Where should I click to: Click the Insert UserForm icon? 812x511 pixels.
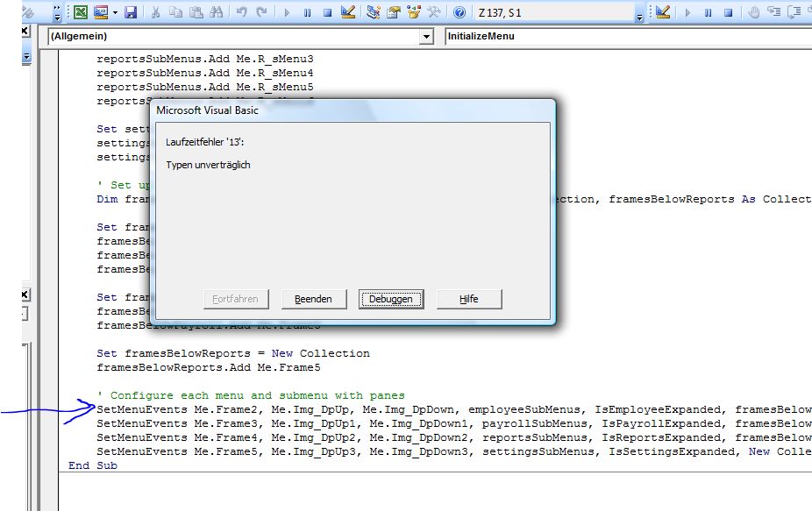101,12
